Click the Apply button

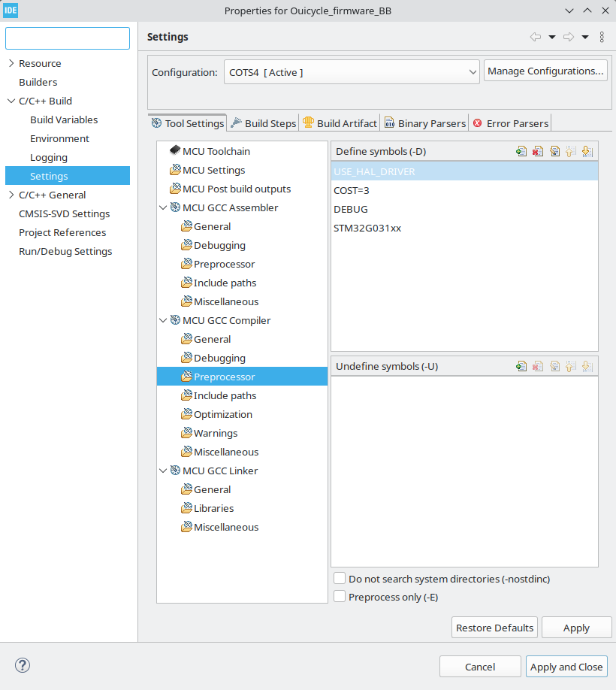(x=576, y=628)
